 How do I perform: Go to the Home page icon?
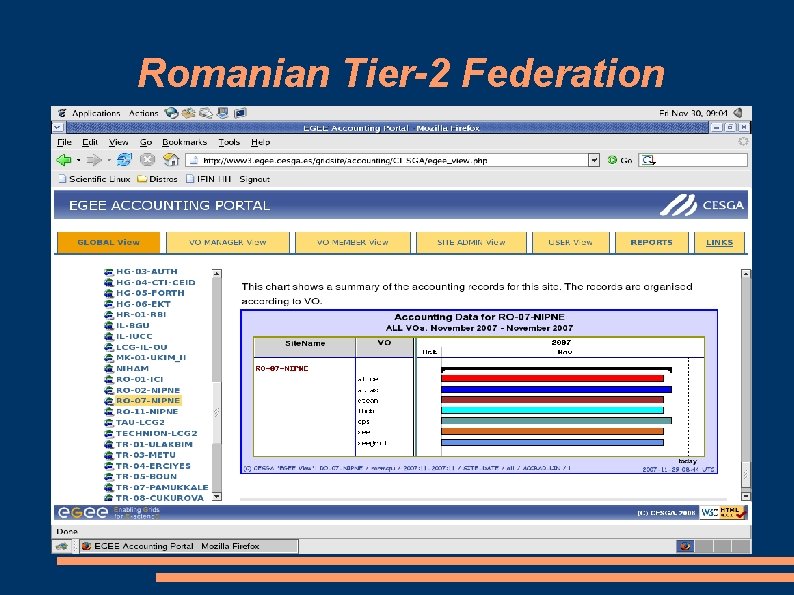[x=171, y=160]
